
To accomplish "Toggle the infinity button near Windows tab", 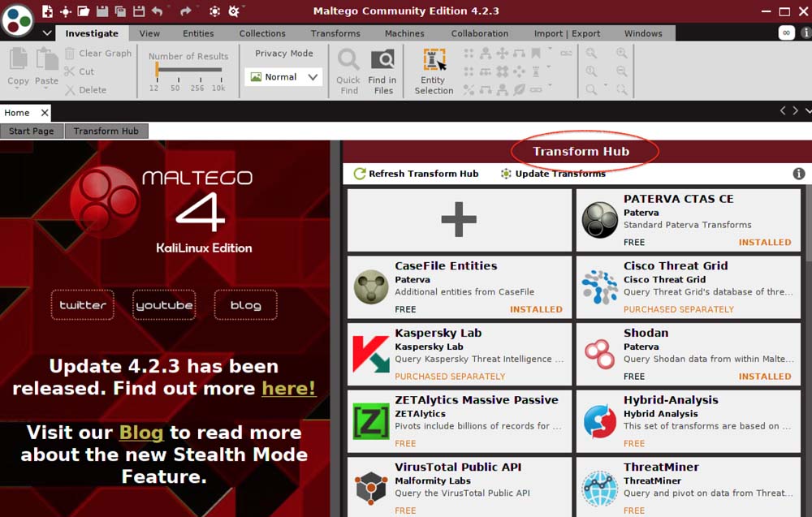I will tap(786, 33).
